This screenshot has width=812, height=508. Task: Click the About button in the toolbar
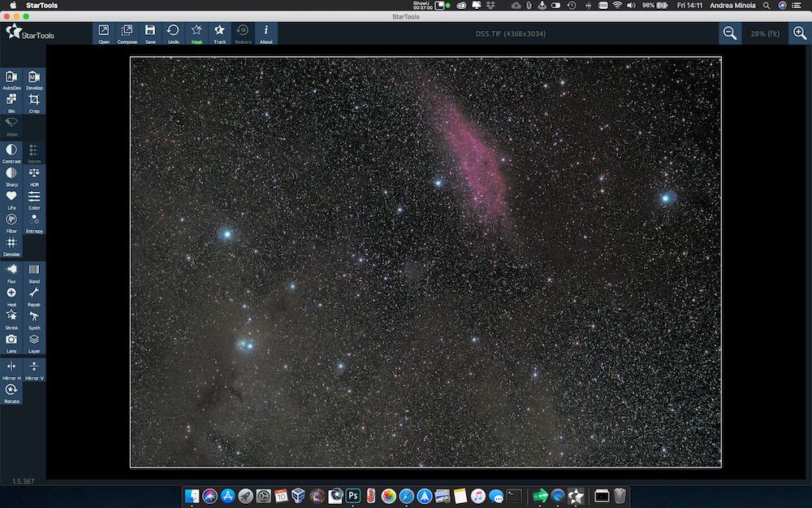coord(266,33)
